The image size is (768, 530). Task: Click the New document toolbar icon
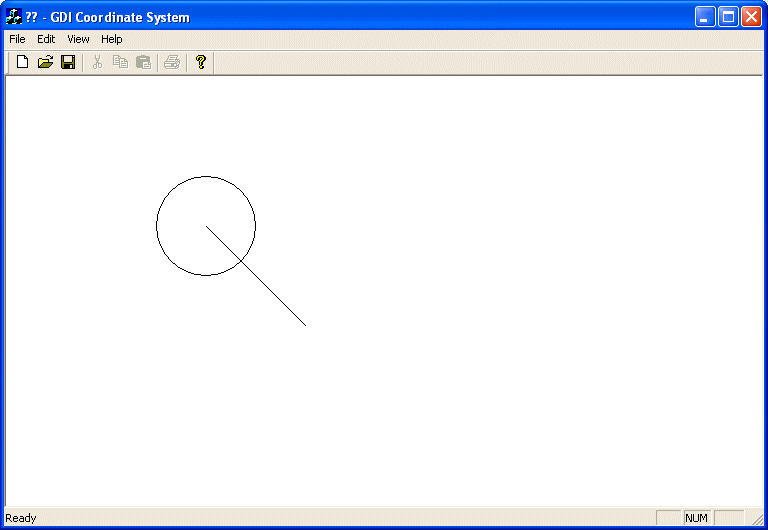pyautogui.click(x=22, y=62)
